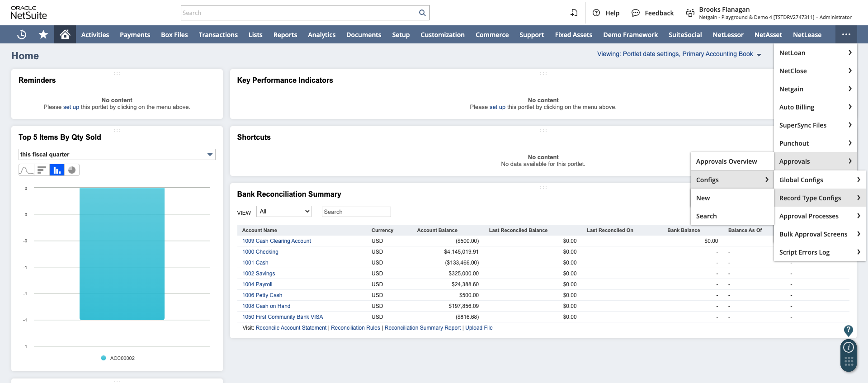Open the three-dots overflow menu
Screen dimensions: 868x383
[846, 35]
